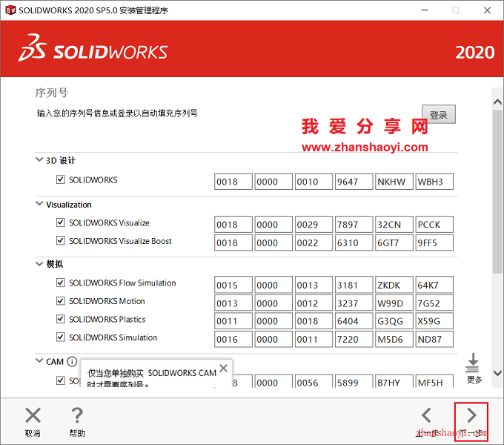
Task: Click Simulation serial field containing ND87
Action: [434, 339]
